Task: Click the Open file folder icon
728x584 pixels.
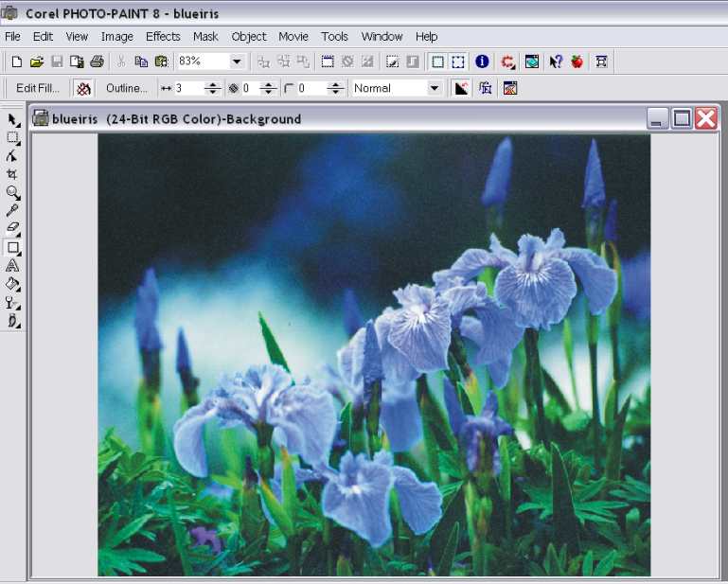Action: [36, 62]
